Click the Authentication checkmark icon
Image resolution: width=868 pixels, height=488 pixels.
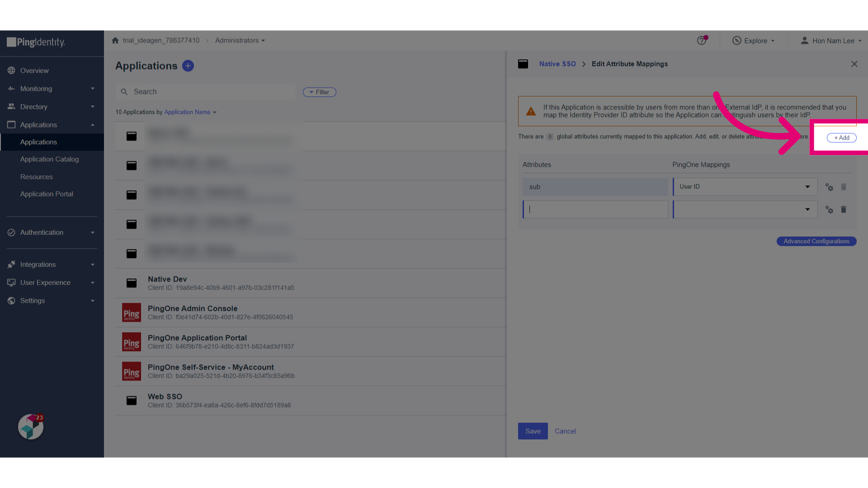tap(11, 232)
